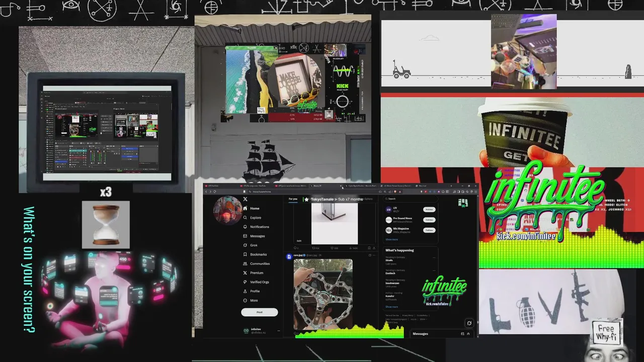Open Grok in the X sidebar
Viewport: 644px width, 362px height.
[250, 245]
